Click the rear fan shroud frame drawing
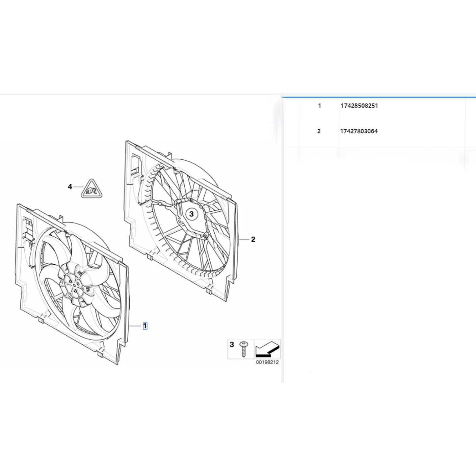The image size is (476, 476). click(x=181, y=220)
